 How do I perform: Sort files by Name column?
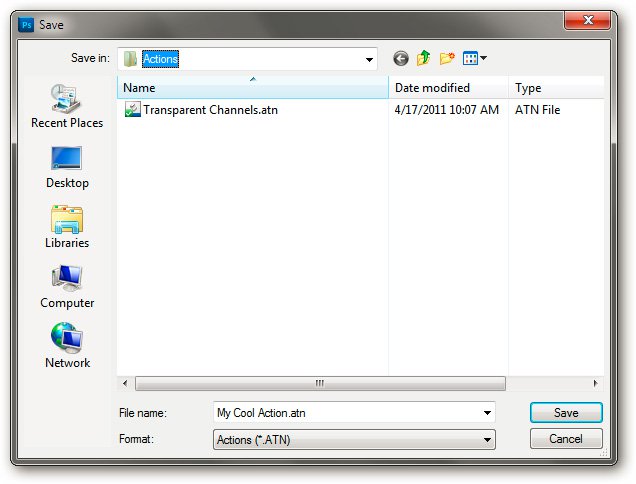click(252, 88)
